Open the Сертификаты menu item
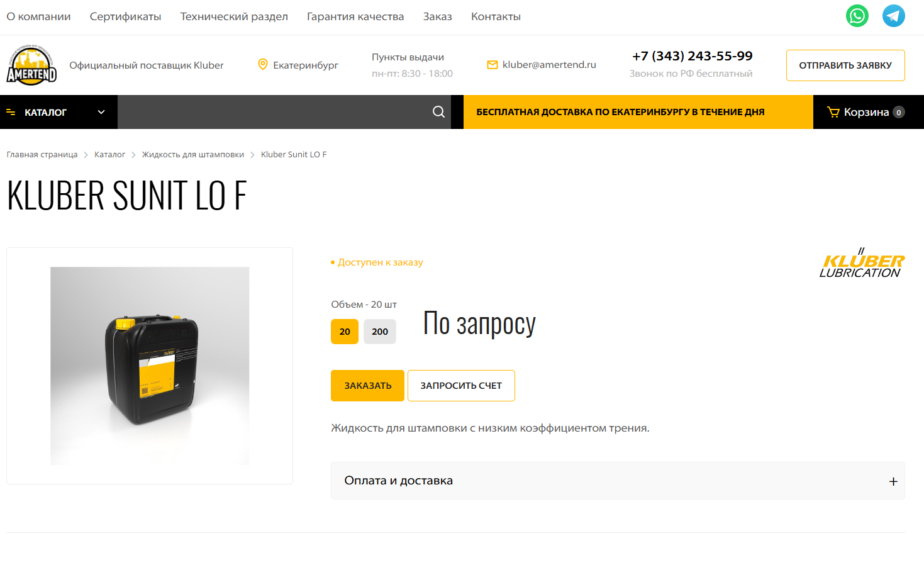Image resolution: width=924 pixels, height=570 pixels. click(x=125, y=16)
